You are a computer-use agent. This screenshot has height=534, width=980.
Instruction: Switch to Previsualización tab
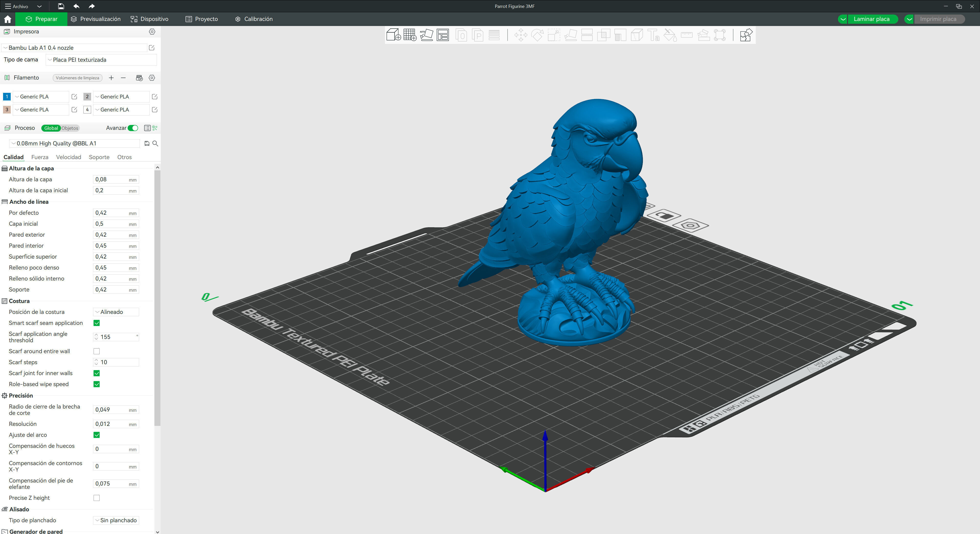(x=96, y=19)
